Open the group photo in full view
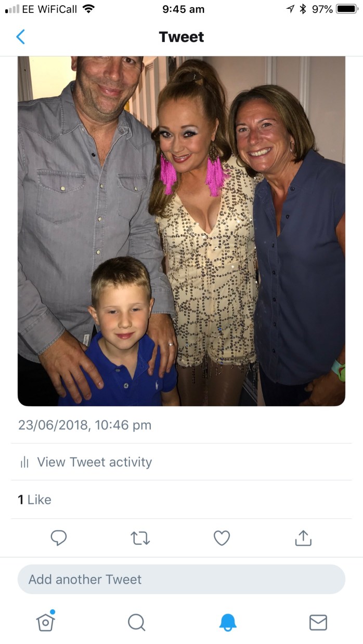The height and width of the screenshot is (644, 363). coord(181,231)
